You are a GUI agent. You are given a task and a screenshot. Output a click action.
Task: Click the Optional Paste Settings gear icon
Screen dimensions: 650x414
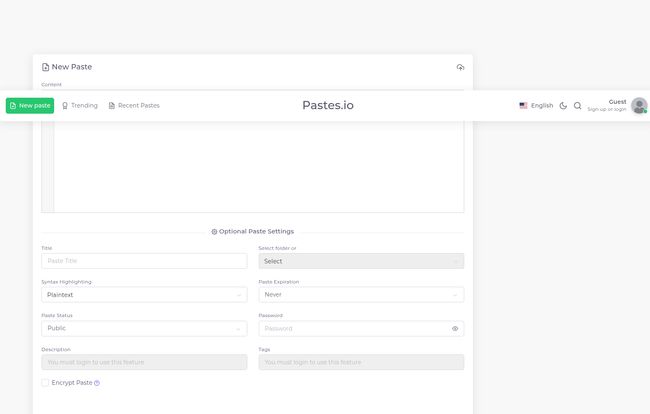pyautogui.click(x=214, y=232)
